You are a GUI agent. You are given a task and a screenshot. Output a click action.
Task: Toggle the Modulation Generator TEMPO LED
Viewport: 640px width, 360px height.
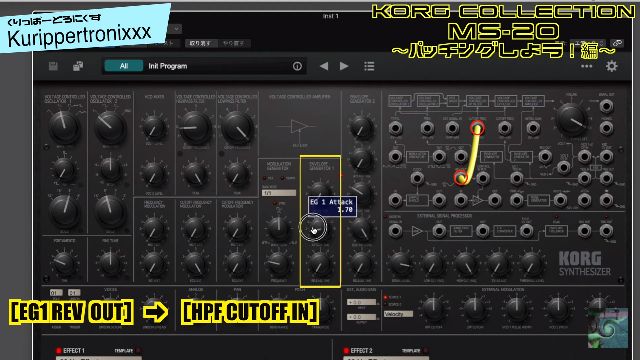[282, 178]
